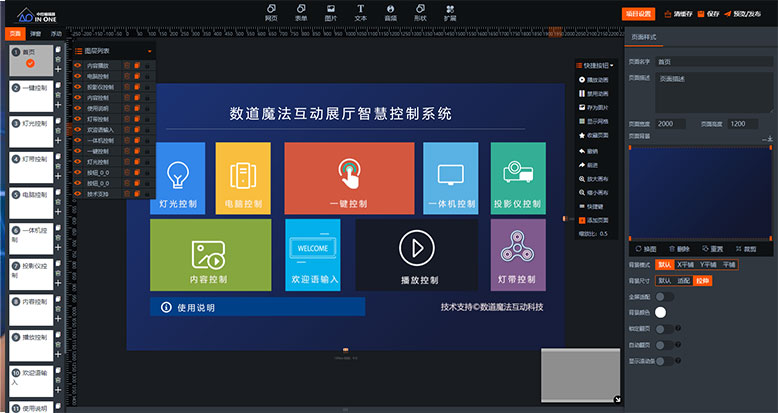Collapse the 图层列表 layer list arrow

click(150, 50)
